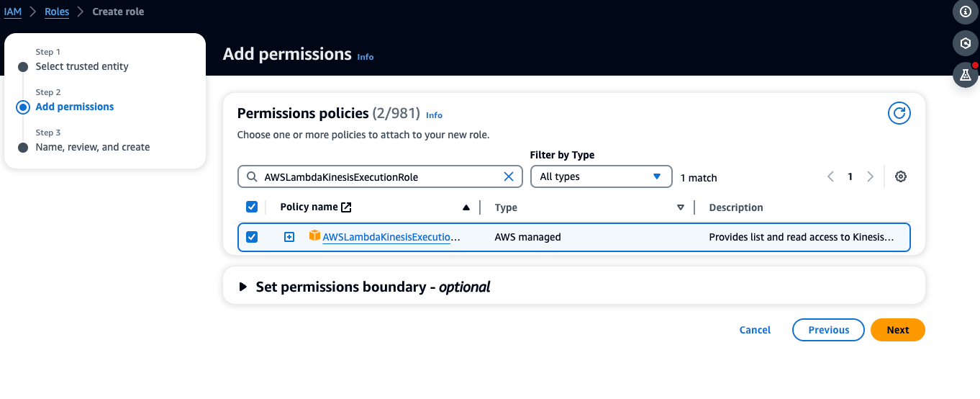Open the flask icon with red dot
This screenshot has height=399, width=980.
(x=966, y=75)
